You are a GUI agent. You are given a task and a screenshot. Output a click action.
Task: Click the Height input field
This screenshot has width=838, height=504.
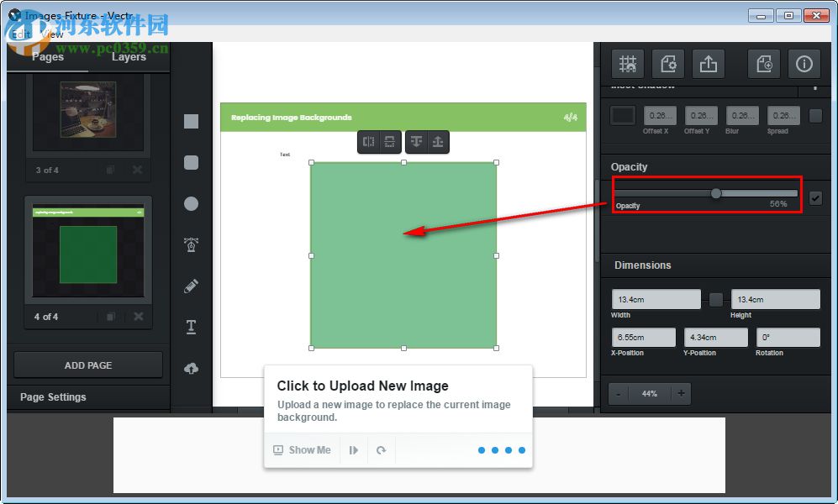776,300
